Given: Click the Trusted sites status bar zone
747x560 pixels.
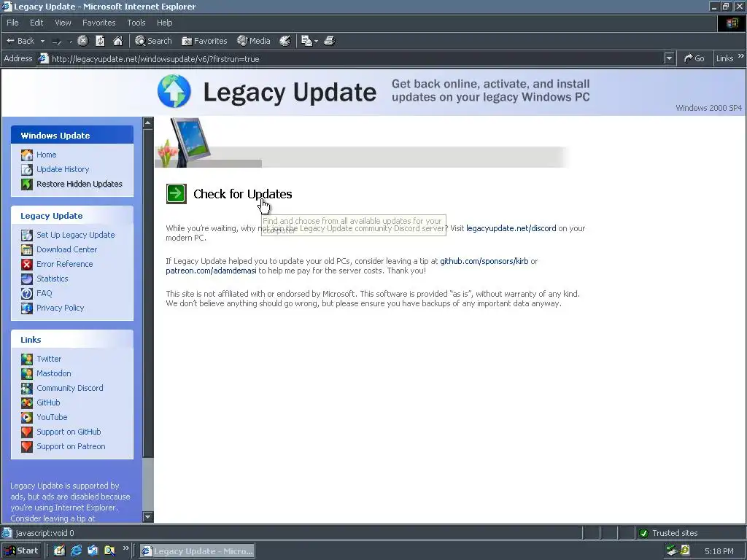Looking at the screenshot, I should [x=691, y=533].
